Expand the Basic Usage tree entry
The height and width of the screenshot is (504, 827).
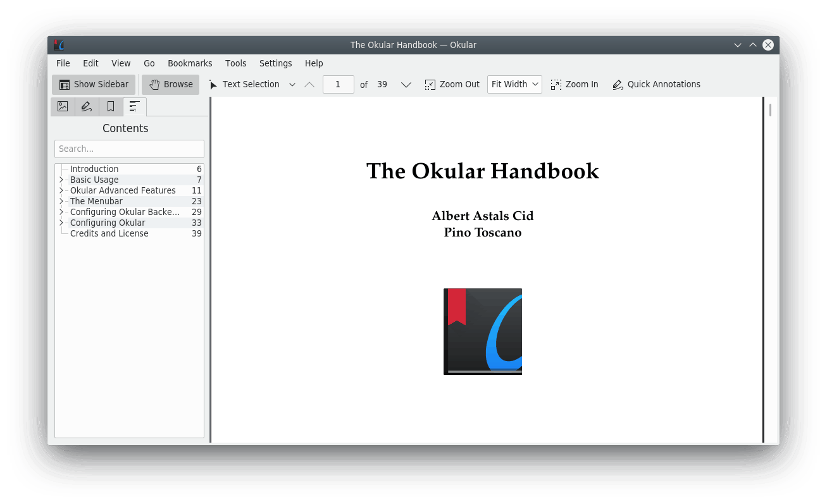tap(61, 180)
